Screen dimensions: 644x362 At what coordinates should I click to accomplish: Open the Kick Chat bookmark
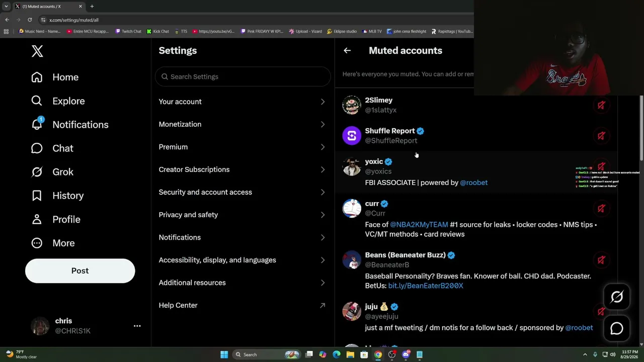(x=158, y=31)
